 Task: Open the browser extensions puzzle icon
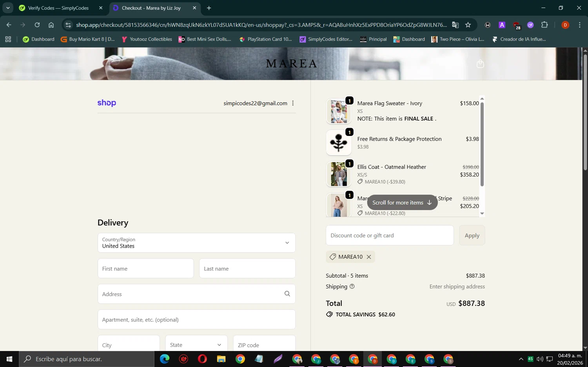point(544,25)
